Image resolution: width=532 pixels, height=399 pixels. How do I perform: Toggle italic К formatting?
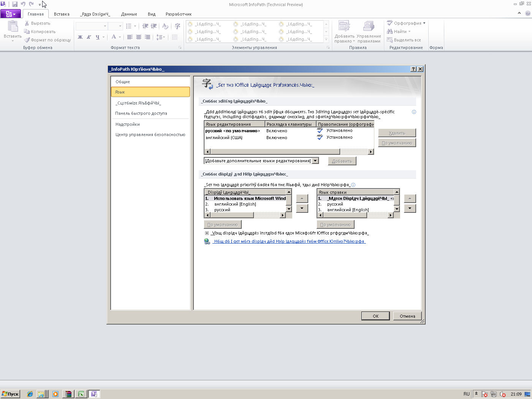coord(89,37)
